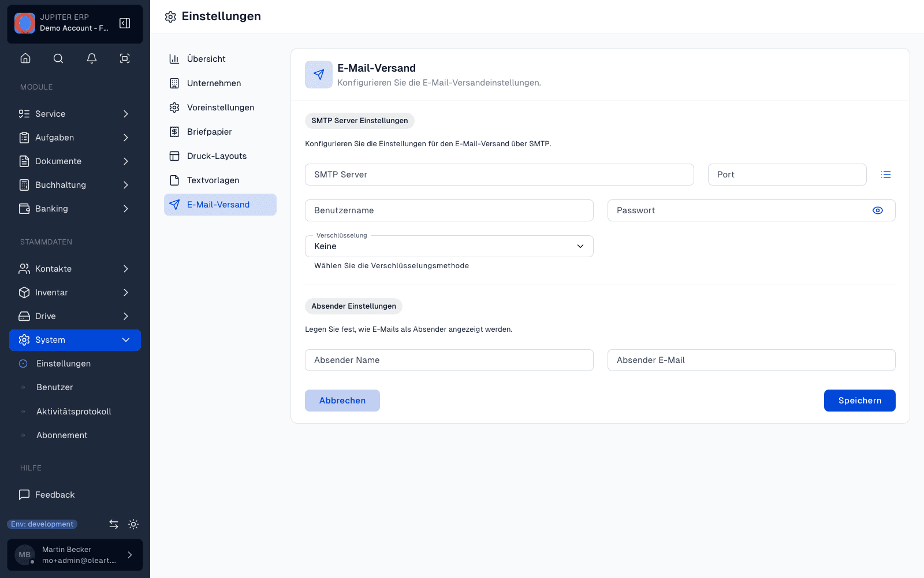Open the Briefpapier settings tab

pos(220,132)
